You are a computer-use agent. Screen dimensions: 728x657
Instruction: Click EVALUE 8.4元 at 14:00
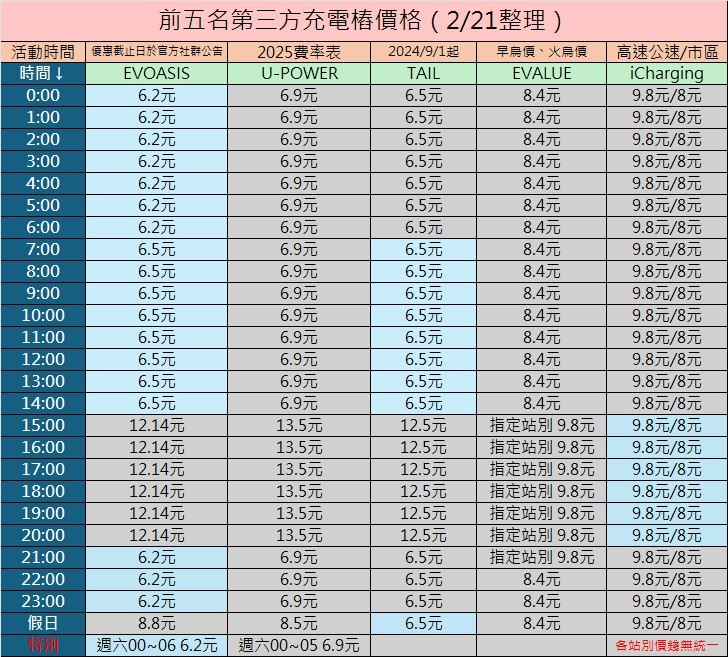click(x=541, y=403)
